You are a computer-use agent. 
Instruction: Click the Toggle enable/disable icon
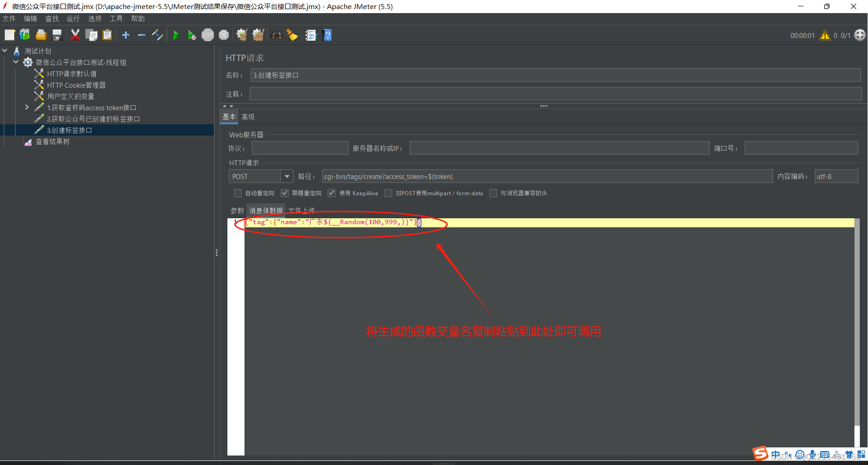(157, 35)
